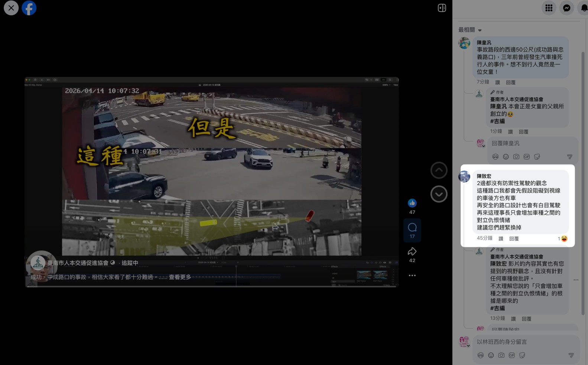The image size is (588, 365).
Task: Open the three-dot video options menu
Action: coord(412,276)
